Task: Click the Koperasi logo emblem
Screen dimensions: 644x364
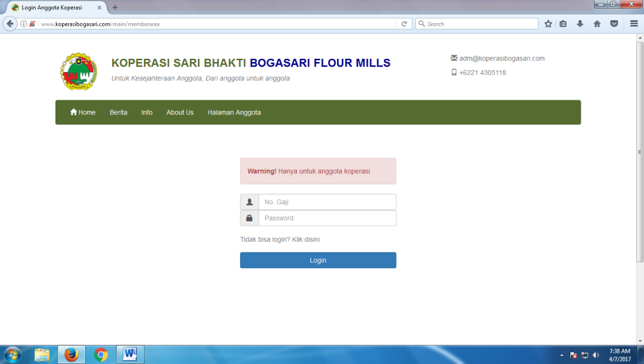Action: [x=79, y=71]
